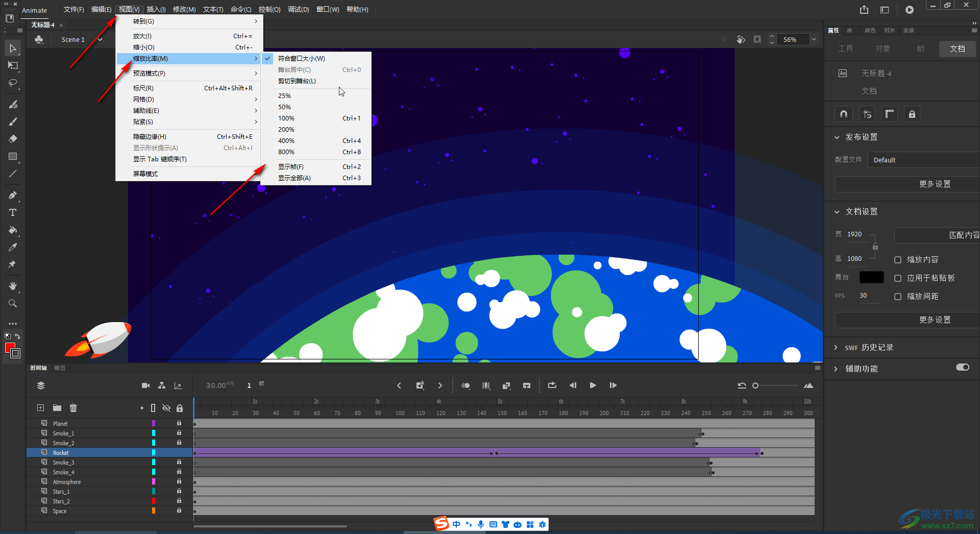980x534 pixels.
Task: Switch to the 文档 properties tab
Action: [x=957, y=48]
